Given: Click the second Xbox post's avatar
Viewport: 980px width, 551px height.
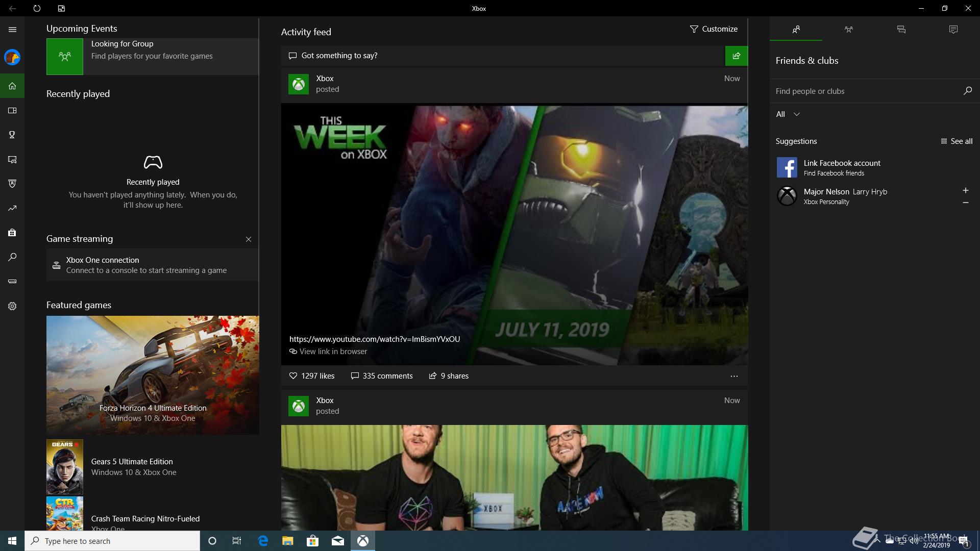Looking at the screenshot, I should (x=299, y=406).
